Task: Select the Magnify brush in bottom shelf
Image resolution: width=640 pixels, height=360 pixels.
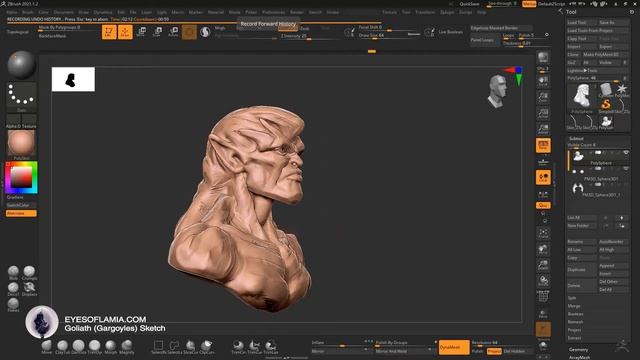Action: tap(127, 347)
